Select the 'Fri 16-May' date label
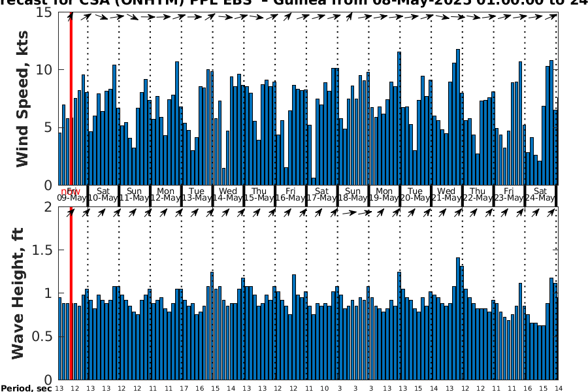588x392 pixels. tap(290, 194)
